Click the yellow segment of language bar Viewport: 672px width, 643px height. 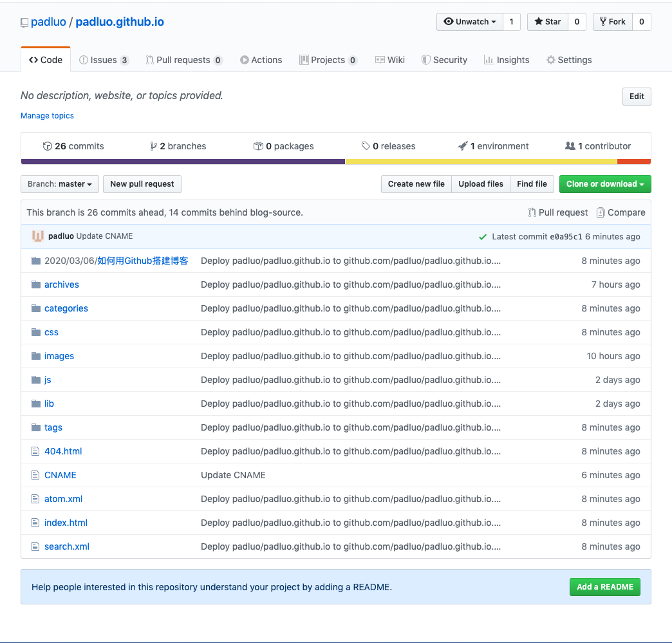[481, 162]
